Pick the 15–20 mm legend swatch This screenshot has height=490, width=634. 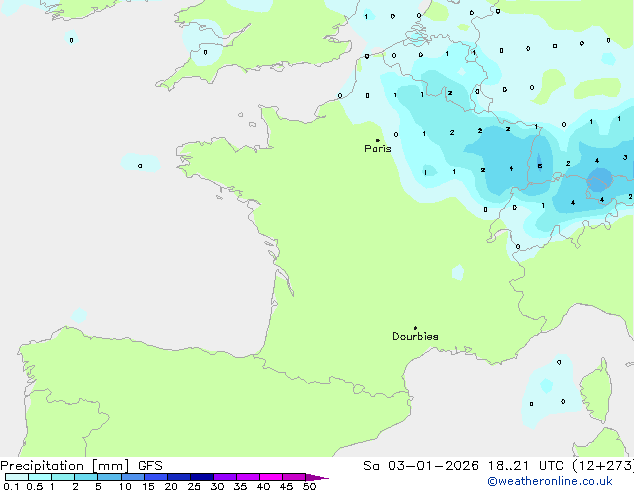156,477
